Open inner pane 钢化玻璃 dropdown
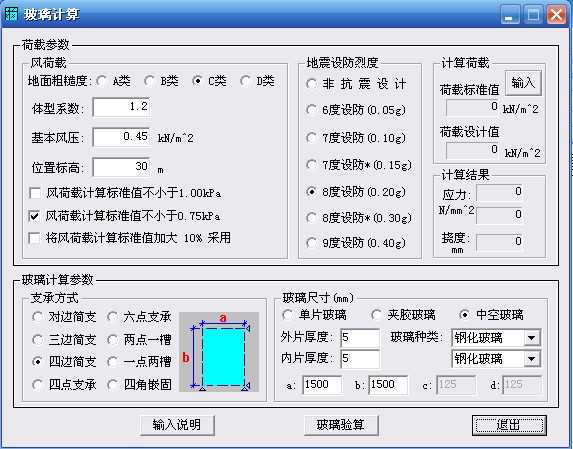This screenshot has height=449, width=573. point(532,359)
